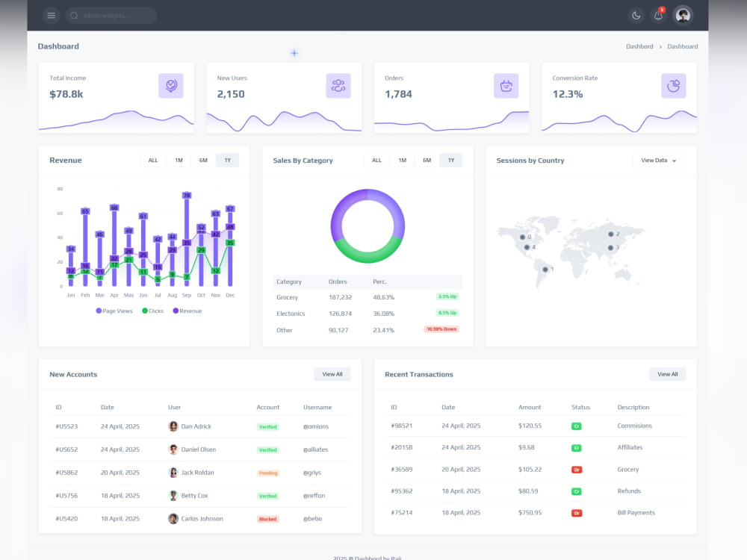Open the user profile avatar menu
747x560 pixels.
683,15
